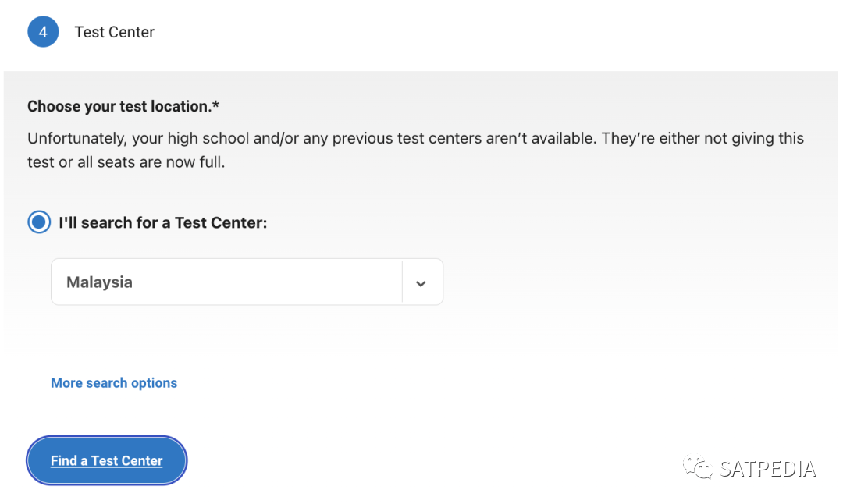Open the More search options link
This screenshot has width=843, height=504.
click(x=114, y=383)
